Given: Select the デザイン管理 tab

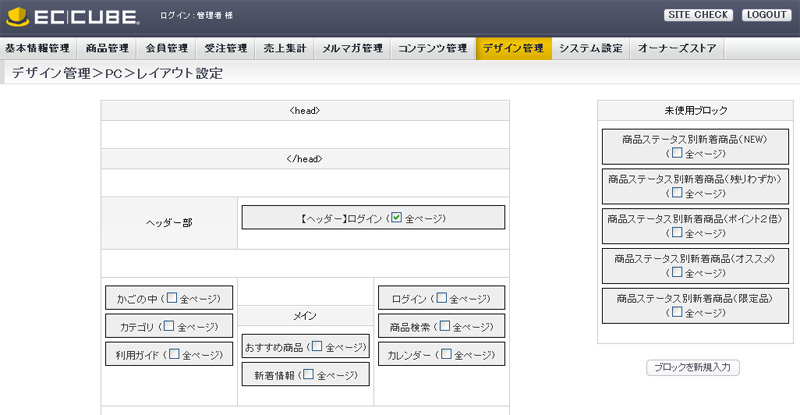Looking at the screenshot, I should (514, 48).
